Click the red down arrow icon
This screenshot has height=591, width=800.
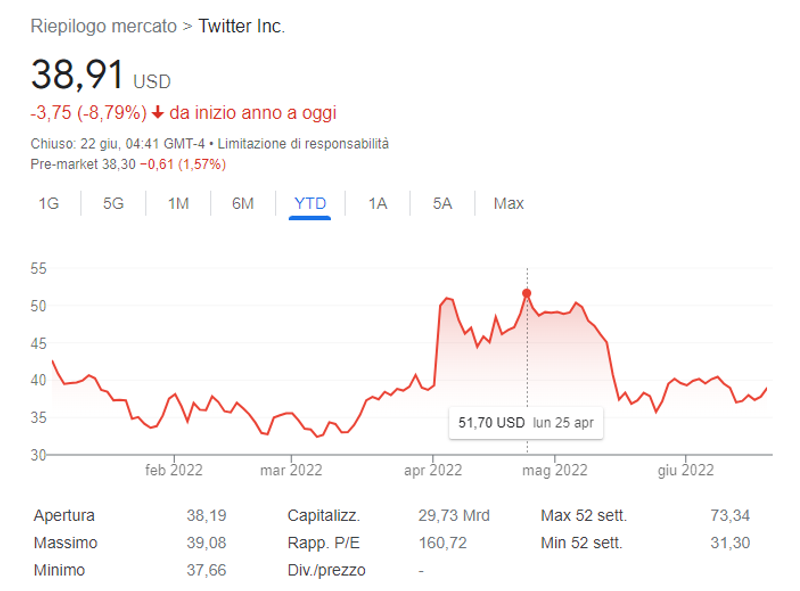tap(158, 112)
